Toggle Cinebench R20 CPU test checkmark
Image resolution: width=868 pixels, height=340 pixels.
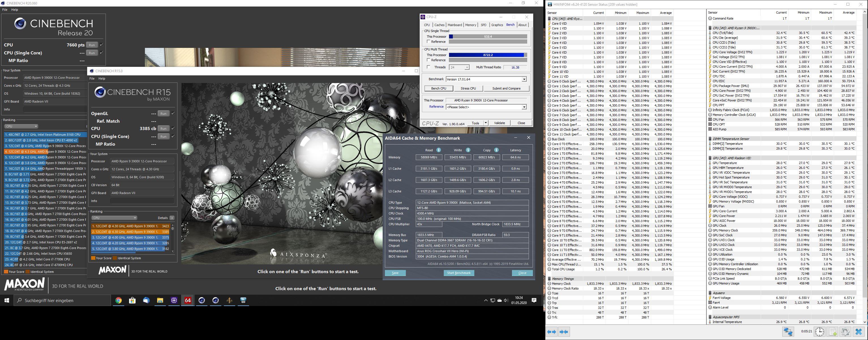click(x=101, y=44)
